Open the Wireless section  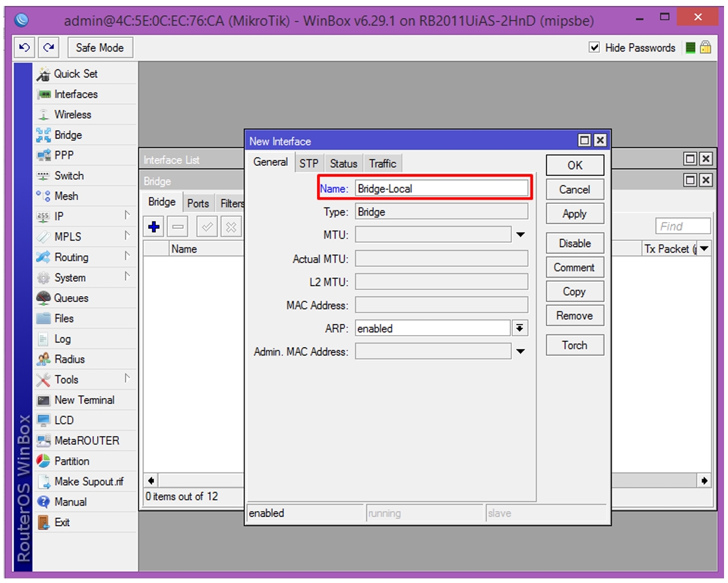(x=86, y=115)
